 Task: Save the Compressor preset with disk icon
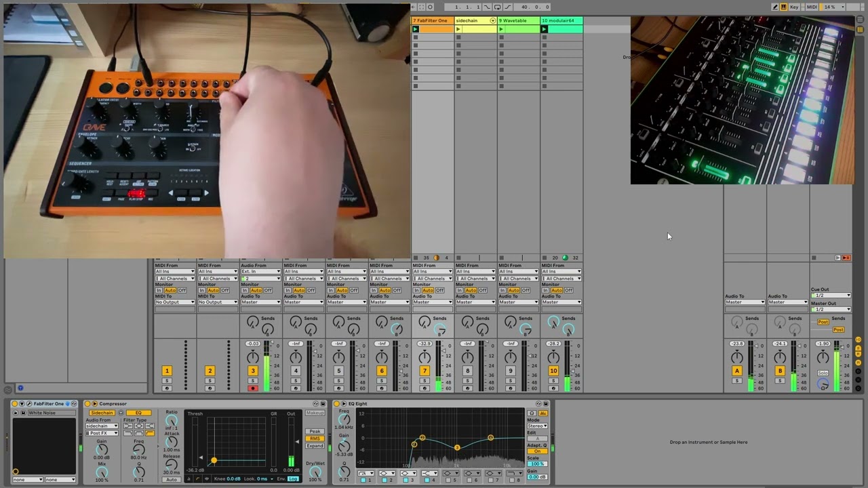click(x=322, y=404)
